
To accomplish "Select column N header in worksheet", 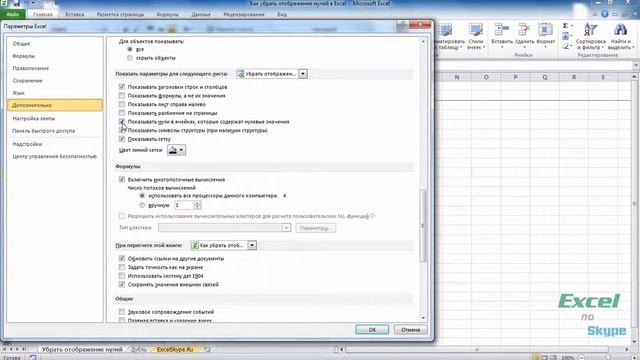I will click(457, 77).
